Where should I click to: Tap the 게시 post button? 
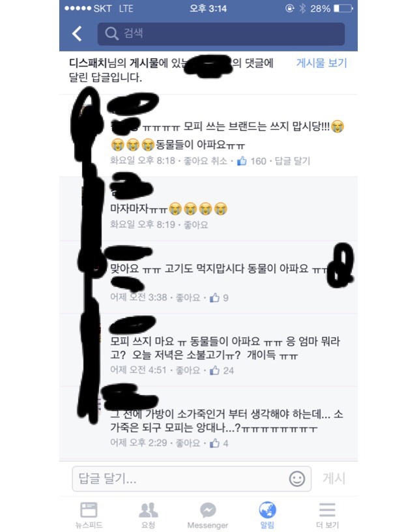[334, 479]
